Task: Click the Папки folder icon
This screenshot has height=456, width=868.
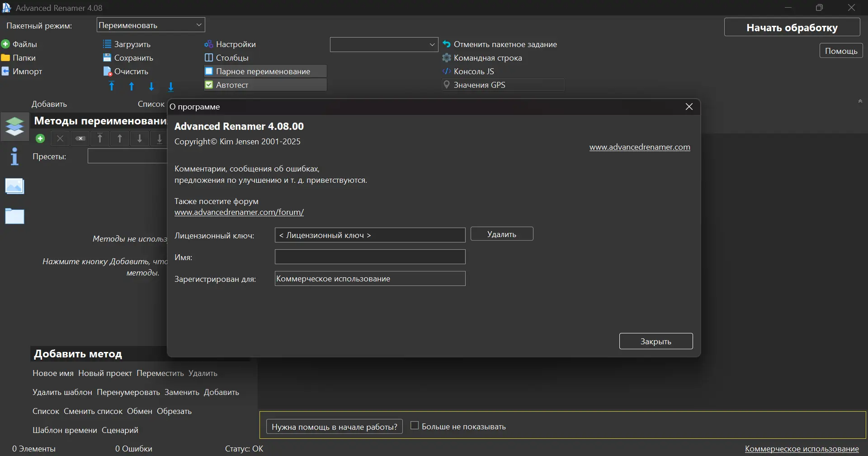Action: click(5, 57)
